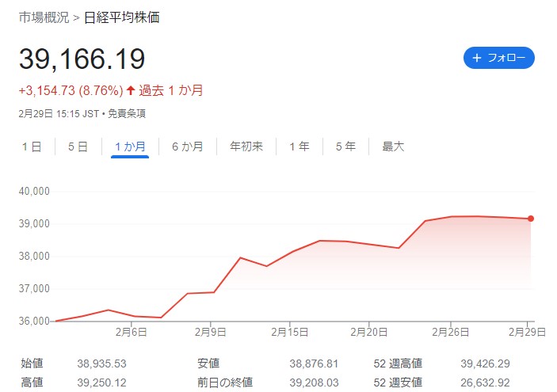Switch to the 1年 range tab
This screenshot has width=557, height=392.
[x=299, y=147]
